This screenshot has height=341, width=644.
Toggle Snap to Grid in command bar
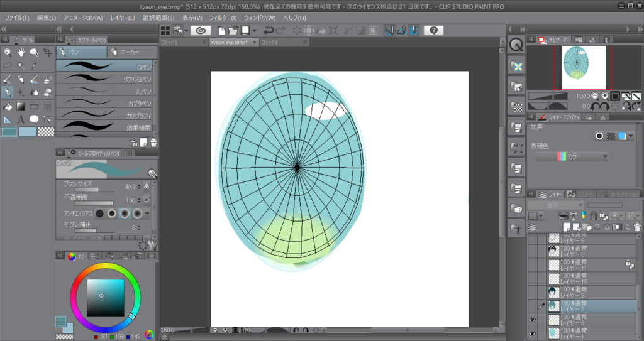414,30
